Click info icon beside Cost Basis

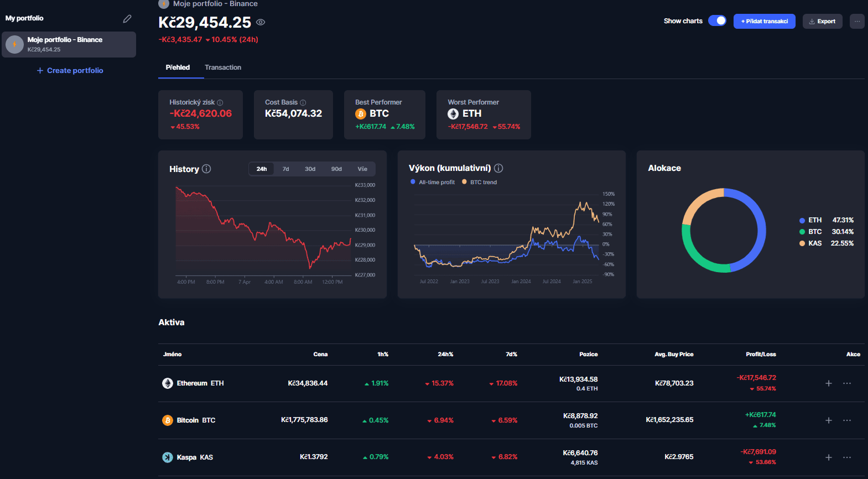pos(303,103)
